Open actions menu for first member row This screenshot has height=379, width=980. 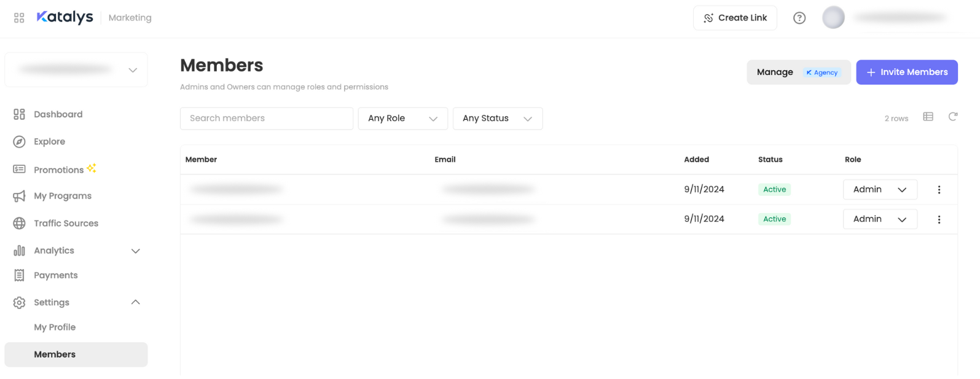pyautogui.click(x=938, y=190)
